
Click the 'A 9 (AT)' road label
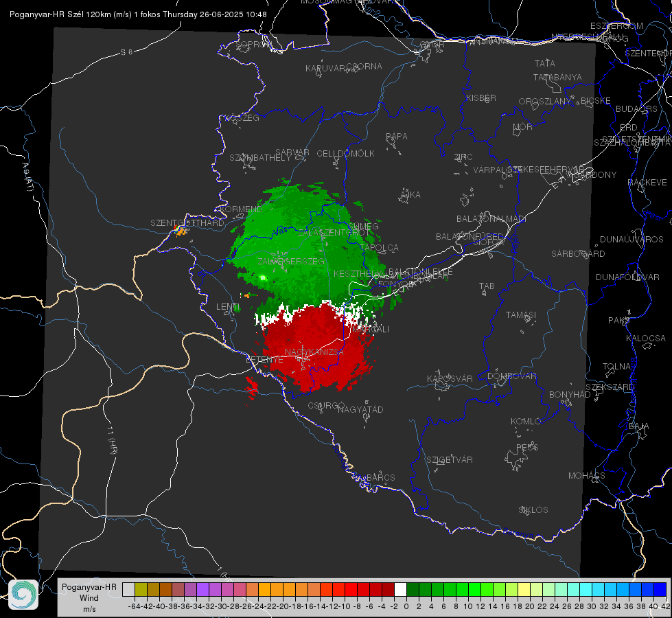28,176
